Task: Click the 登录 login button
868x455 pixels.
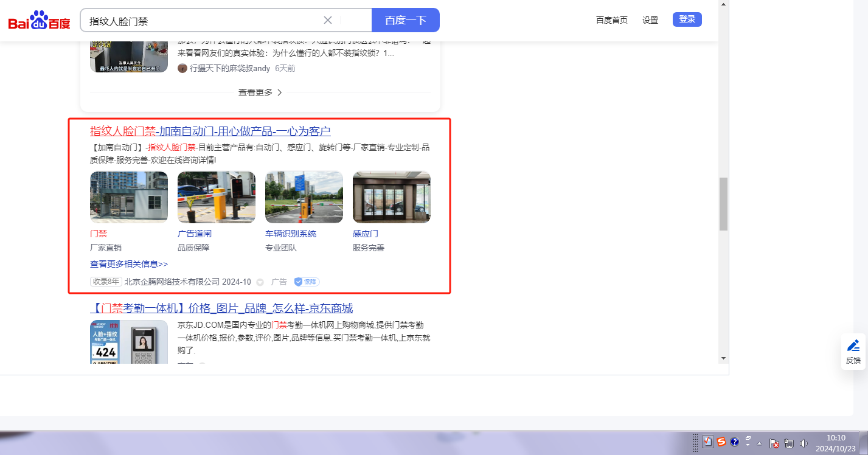Action: coord(687,19)
